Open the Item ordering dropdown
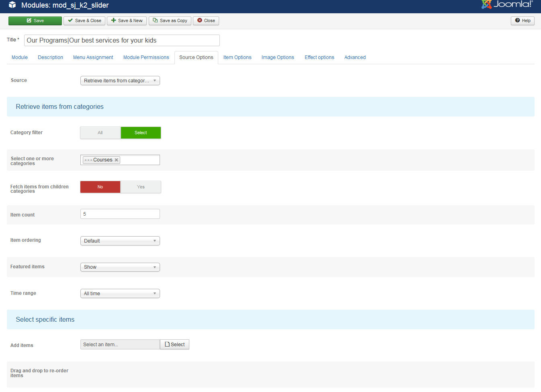 120,241
